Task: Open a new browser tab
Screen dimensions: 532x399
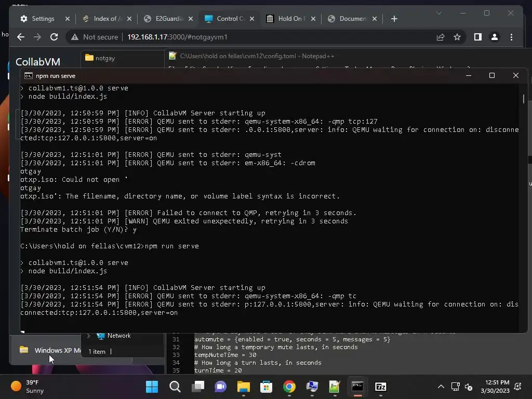Action: (394, 19)
